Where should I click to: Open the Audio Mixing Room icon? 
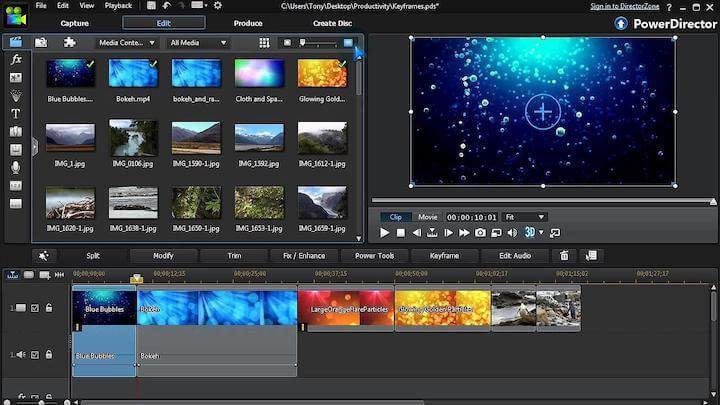(x=16, y=150)
